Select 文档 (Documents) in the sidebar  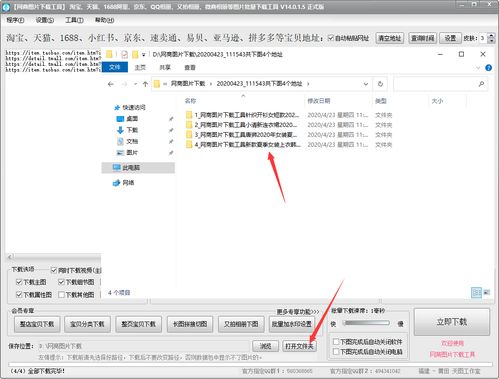point(132,141)
